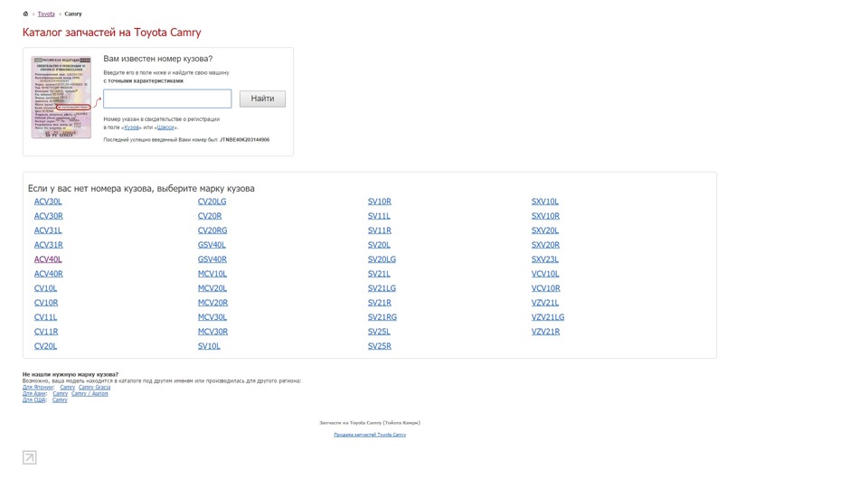Open the CV20RG catalog link
Screen dimensions: 868x488
212,230
